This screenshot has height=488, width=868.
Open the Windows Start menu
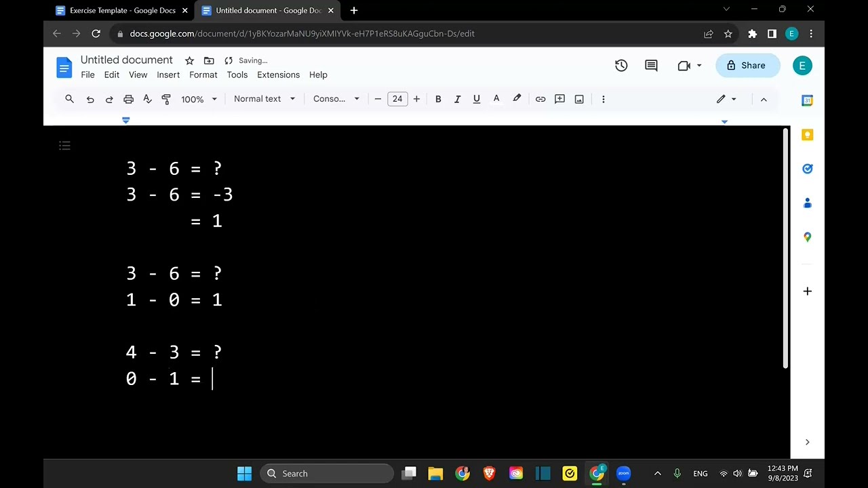(x=244, y=474)
